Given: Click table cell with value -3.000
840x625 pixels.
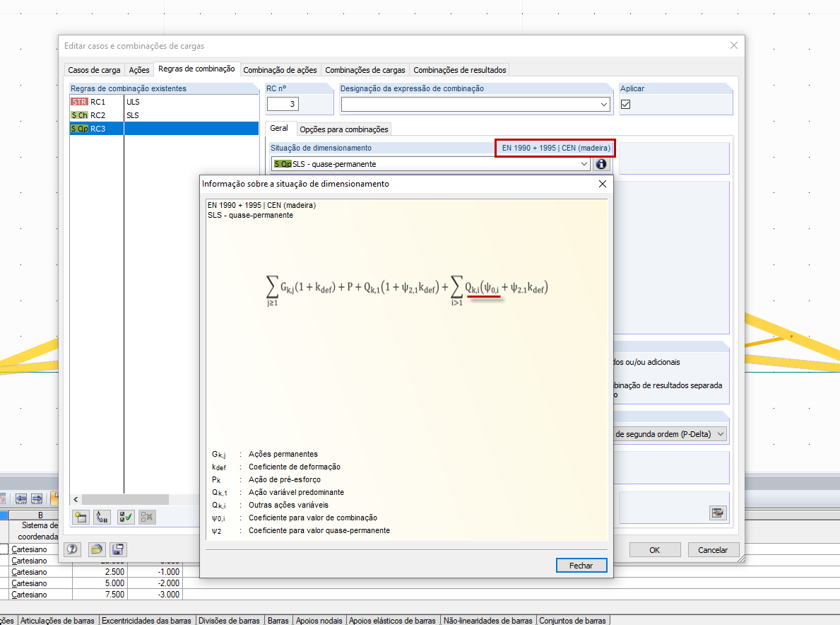Looking at the screenshot, I should pos(155,595).
